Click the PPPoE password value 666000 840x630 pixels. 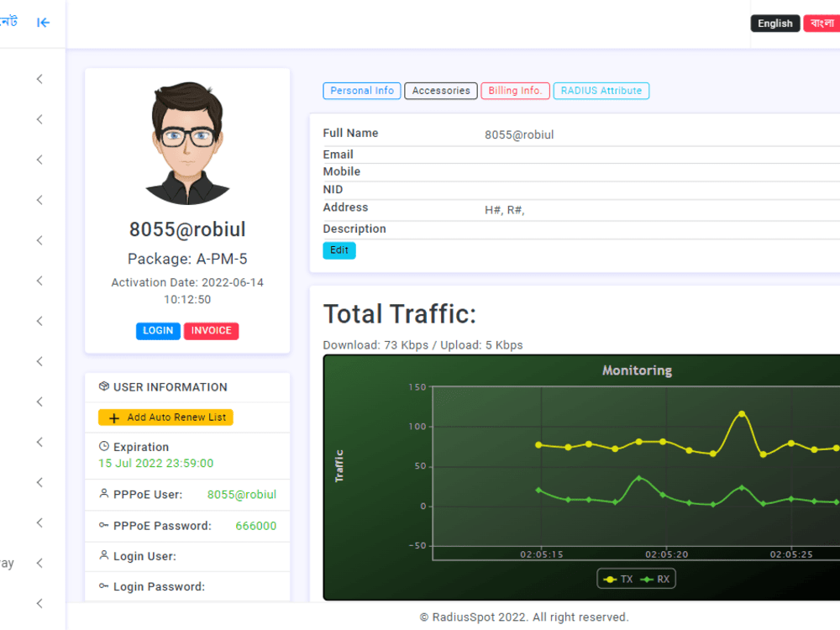click(x=256, y=526)
